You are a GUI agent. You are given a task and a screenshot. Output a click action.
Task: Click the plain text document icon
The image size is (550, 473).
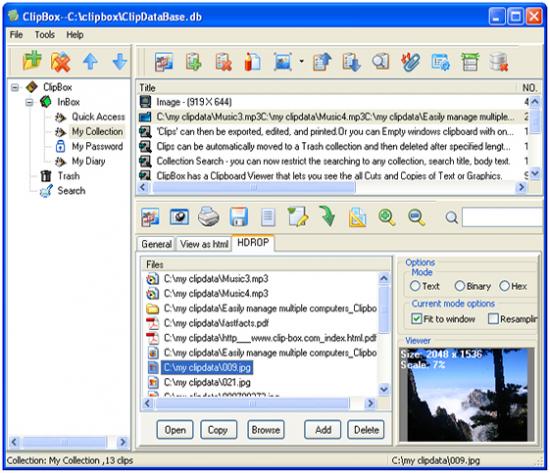click(x=268, y=217)
